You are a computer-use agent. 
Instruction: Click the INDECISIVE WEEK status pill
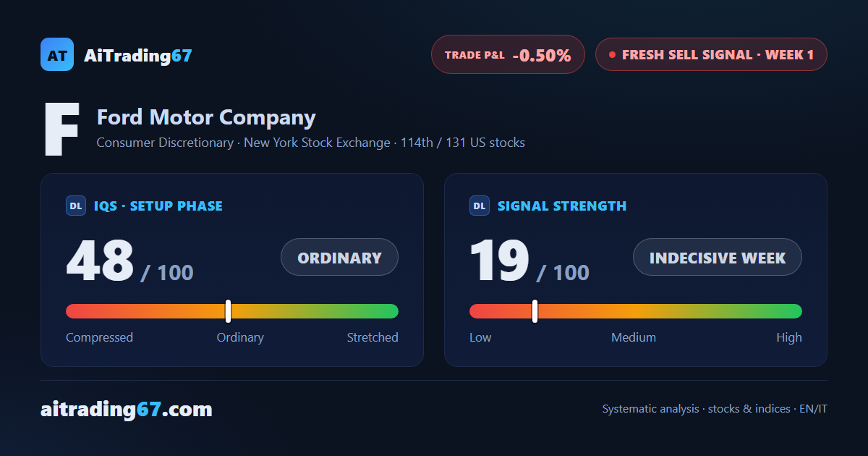click(x=718, y=257)
